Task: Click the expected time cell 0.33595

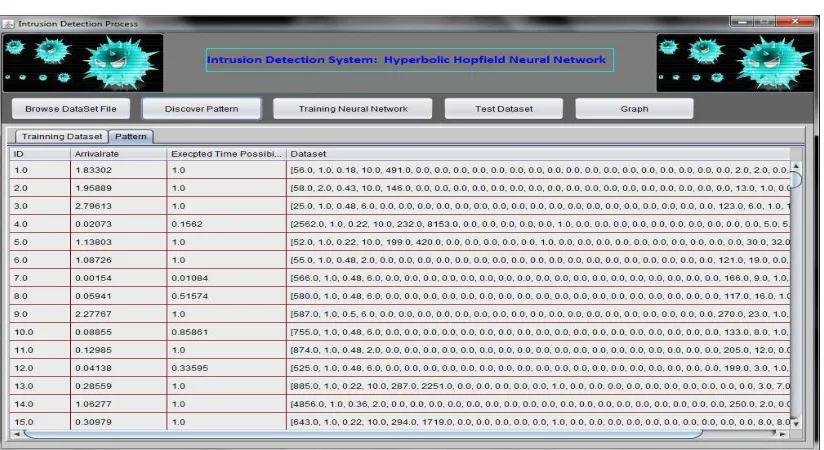Action: [x=226, y=368]
